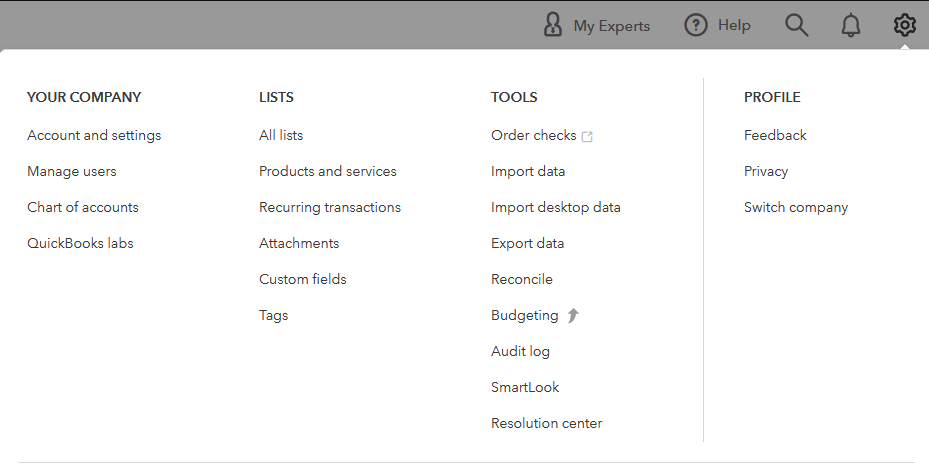Open Privacy link
The height and width of the screenshot is (468, 929).
click(766, 171)
